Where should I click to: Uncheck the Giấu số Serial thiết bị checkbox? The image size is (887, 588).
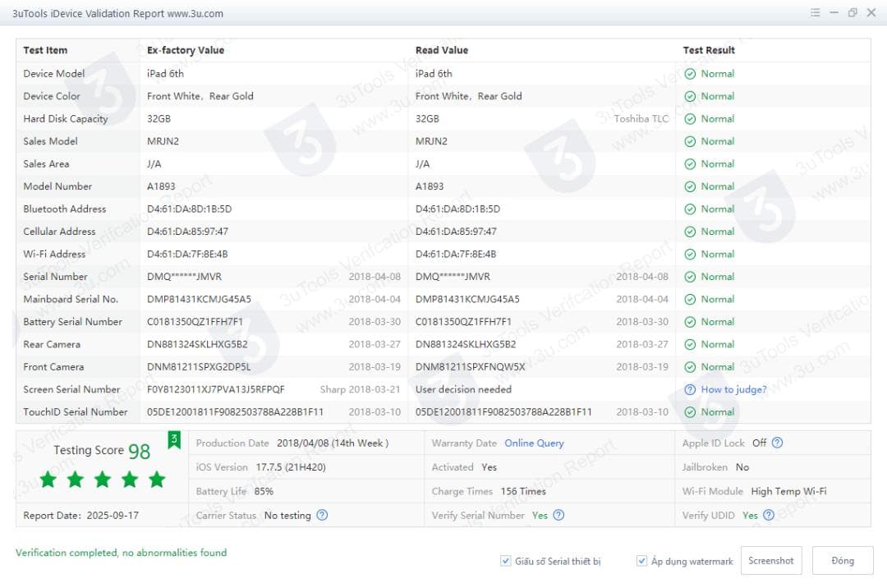pyautogui.click(x=505, y=560)
